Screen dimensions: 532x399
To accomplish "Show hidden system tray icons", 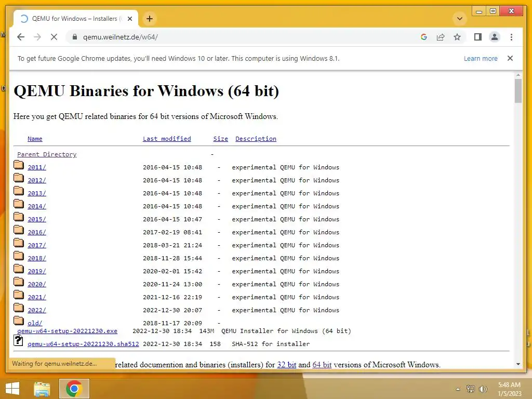I will pyautogui.click(x=458, y=389).
